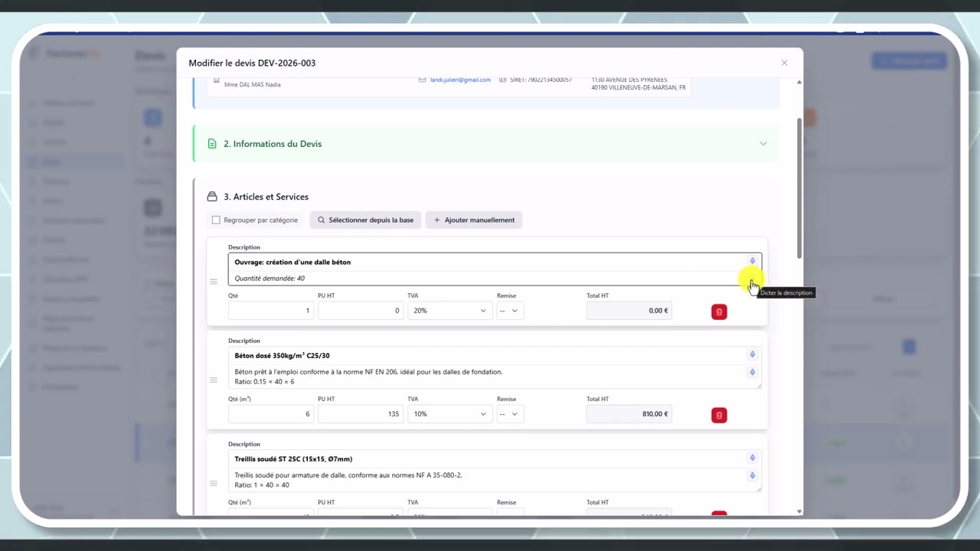Delete the Ouvrage dalle béton line
Image resolution: width=980 pixels, height=551 pixels.
[x=719, y=311]
